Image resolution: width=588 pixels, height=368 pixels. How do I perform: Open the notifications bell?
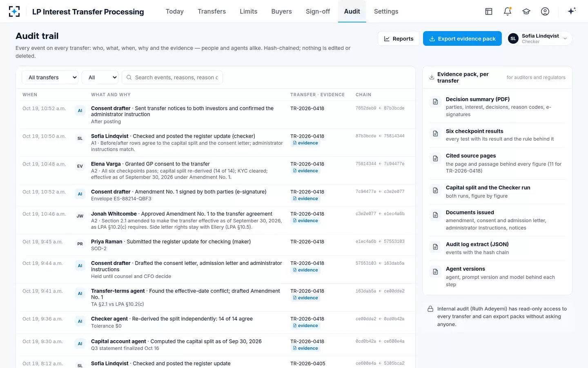tap(508, 11)
